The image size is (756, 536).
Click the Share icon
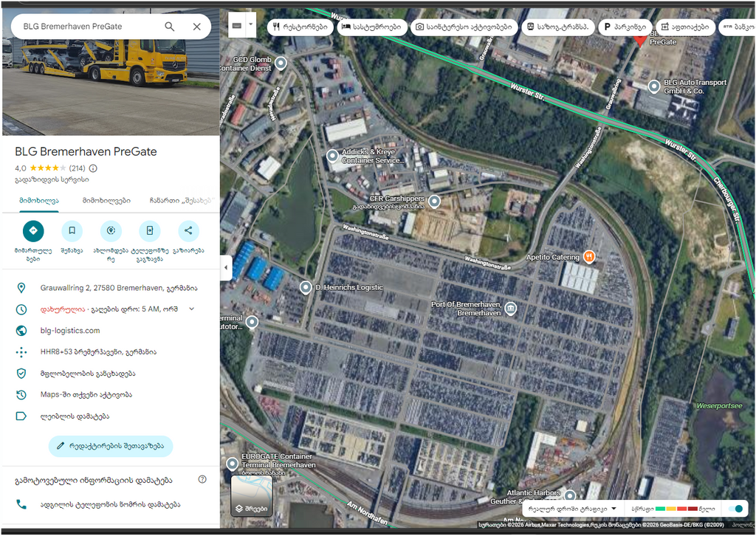click(x=188, y=231)
